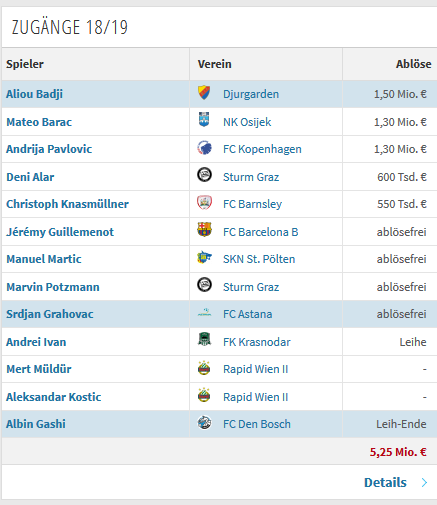Click the Djurgarden club crest icon
Screen dimensions: 437x505
[204, 93]
